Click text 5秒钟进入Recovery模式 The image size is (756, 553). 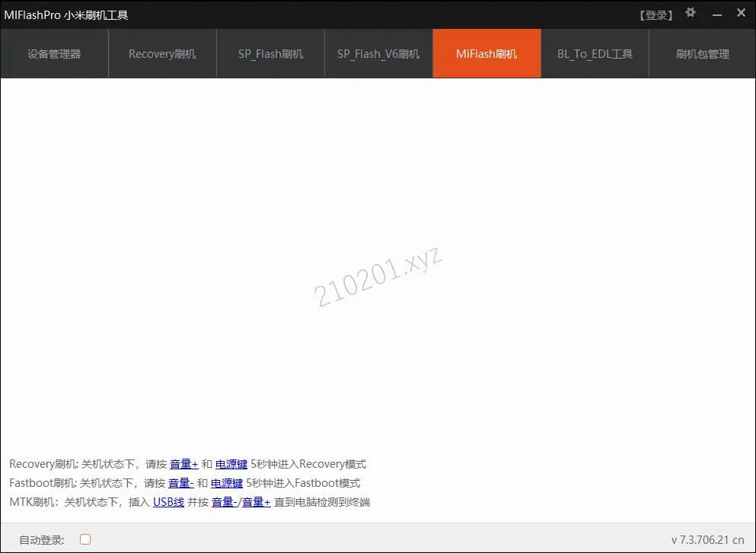click(308, 464)
